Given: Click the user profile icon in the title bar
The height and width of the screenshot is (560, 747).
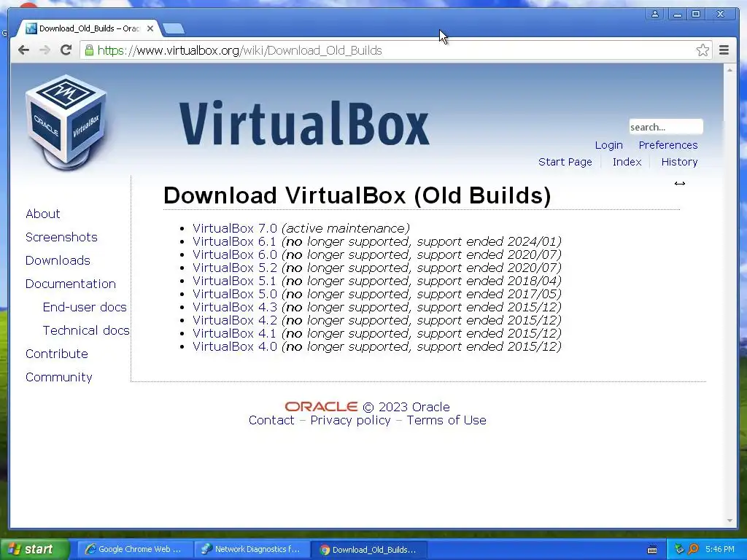Looking at the screenshot, I should [655, 15].
